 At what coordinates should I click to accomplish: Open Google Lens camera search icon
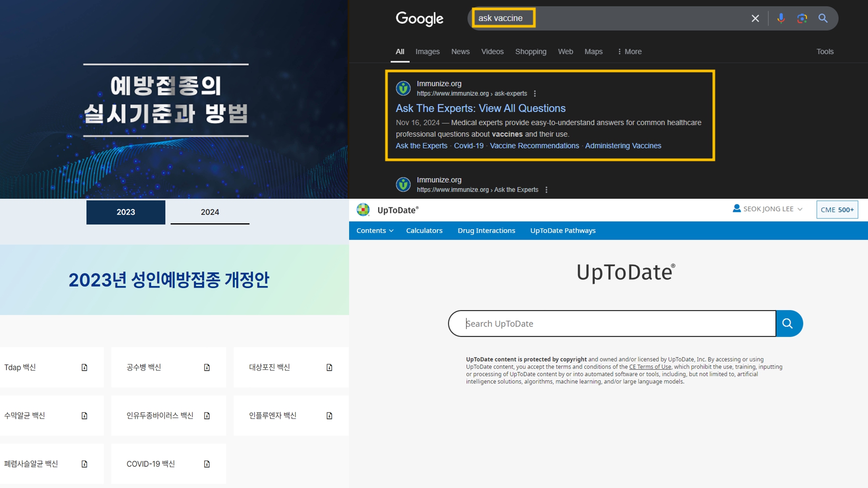click(x=802, y=18)
